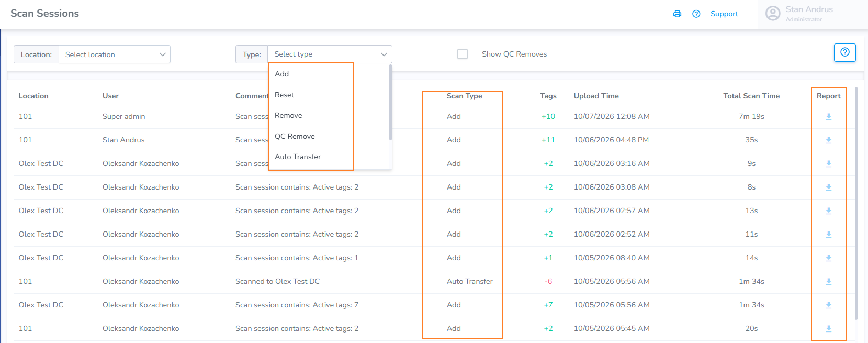
Task: Click the +11 tags value
Action: tap(548, 140)
